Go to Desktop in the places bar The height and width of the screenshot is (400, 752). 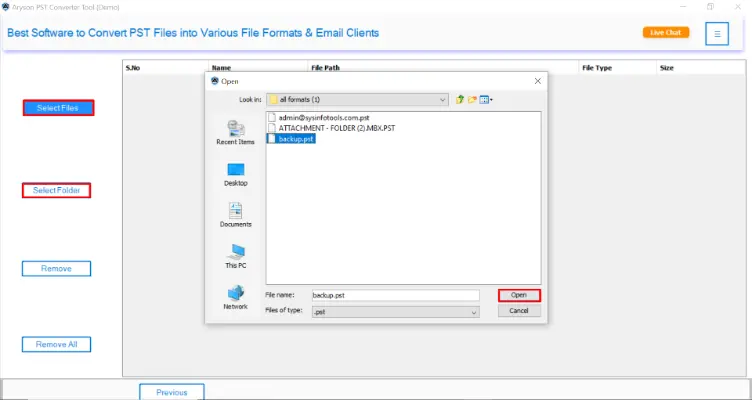click(x=235, y=174)
